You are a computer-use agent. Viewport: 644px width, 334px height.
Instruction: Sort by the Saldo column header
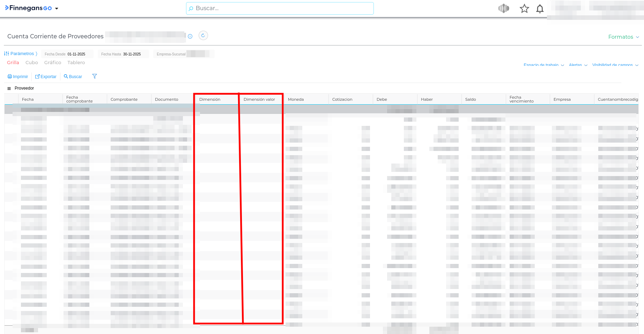click(x=471, y=99)
